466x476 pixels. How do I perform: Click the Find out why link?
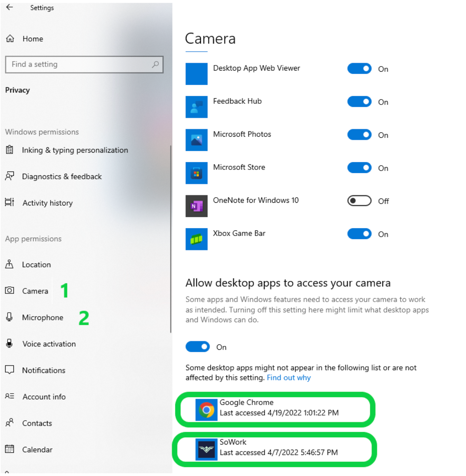[x=289, y=377]
